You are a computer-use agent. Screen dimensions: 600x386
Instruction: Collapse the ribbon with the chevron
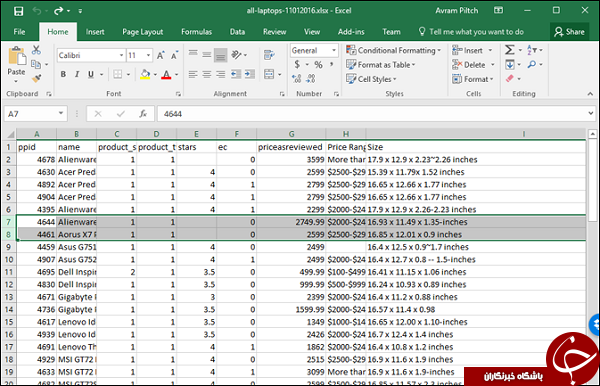point(590,94)
